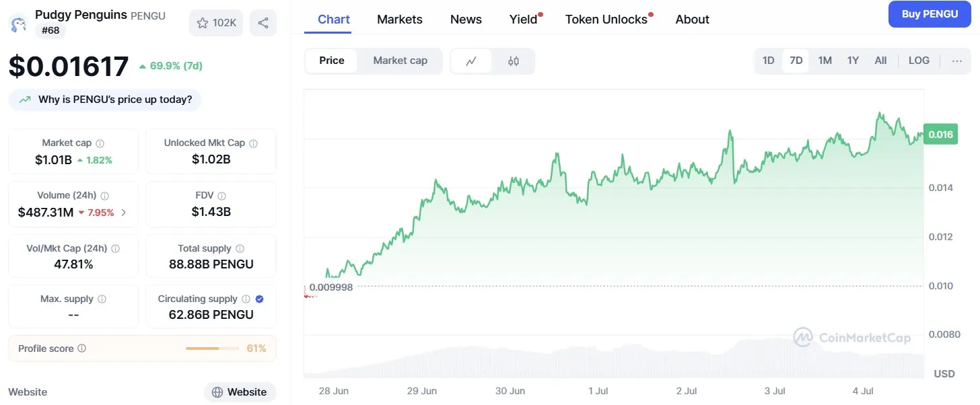The height and width of the screenshot is (405, 980).
Task: Open Vol/Mkt Cap (24h) info icon
Action: pos(116,249)
